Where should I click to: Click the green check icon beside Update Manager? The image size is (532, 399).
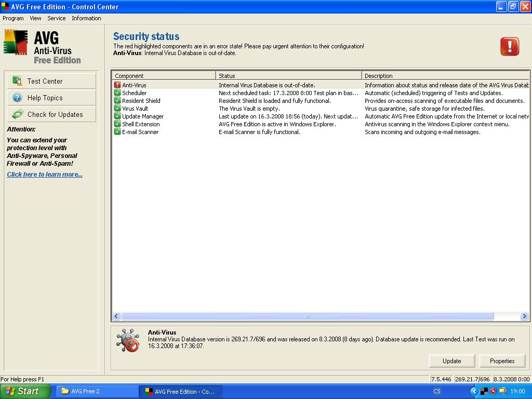pyautogui.click(x=117, y=116)
